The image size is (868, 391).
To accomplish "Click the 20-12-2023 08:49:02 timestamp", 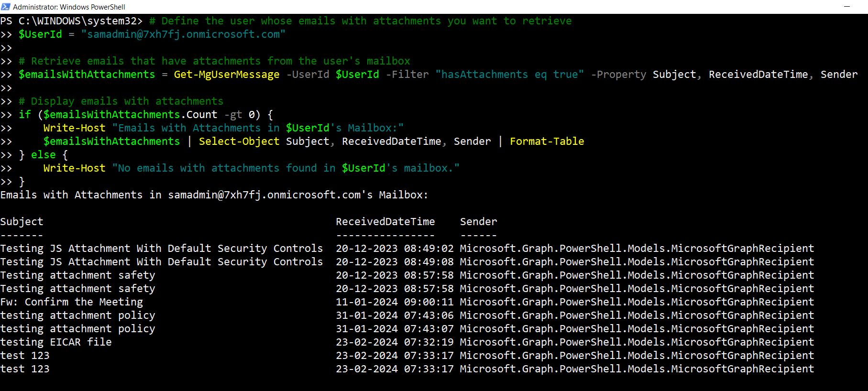I will point(394,249).
